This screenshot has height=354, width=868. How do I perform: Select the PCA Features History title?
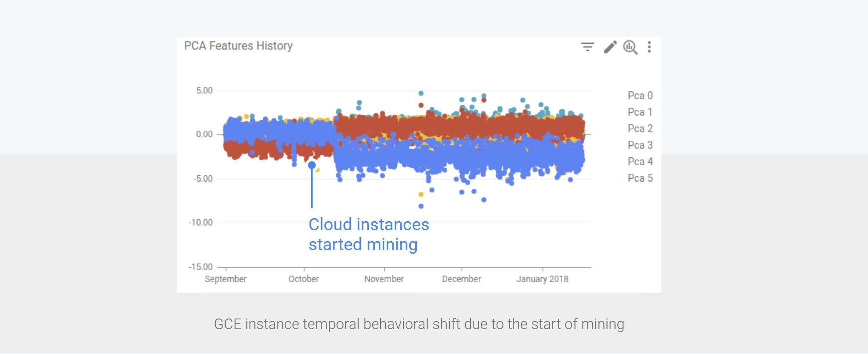238,46
